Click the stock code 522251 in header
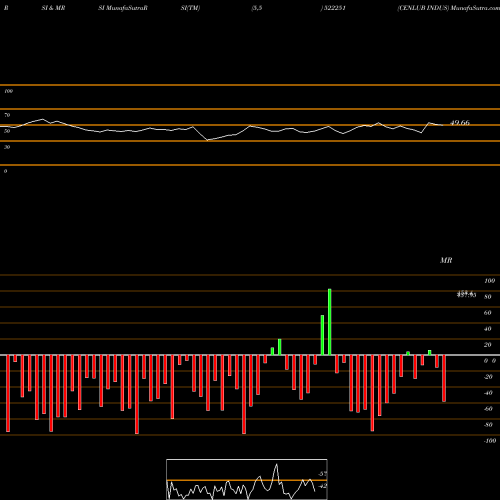500x500 pixels. pyautogui.click(x=334, y=8)
